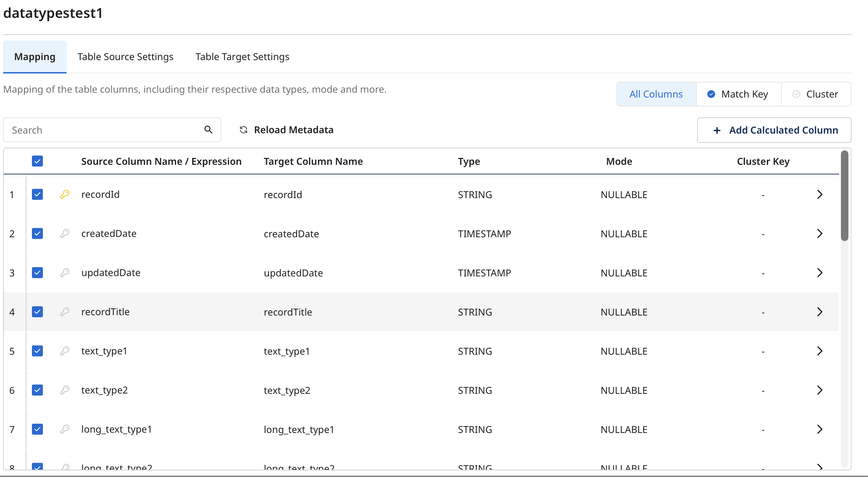Image resolution: width=868 pixels, height=480 pixels.
Task: Click the key icon for recordId row
Action: (x=65, y=194)
